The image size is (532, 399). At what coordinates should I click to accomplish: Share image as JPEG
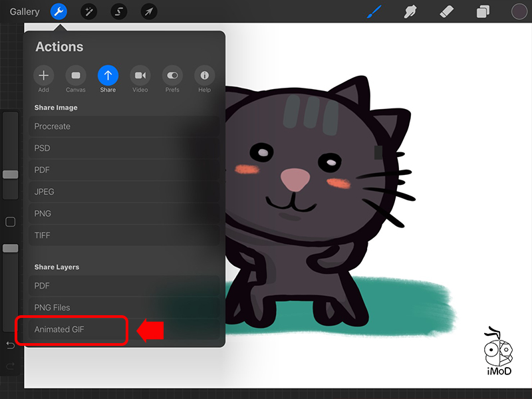coord(124,192)
